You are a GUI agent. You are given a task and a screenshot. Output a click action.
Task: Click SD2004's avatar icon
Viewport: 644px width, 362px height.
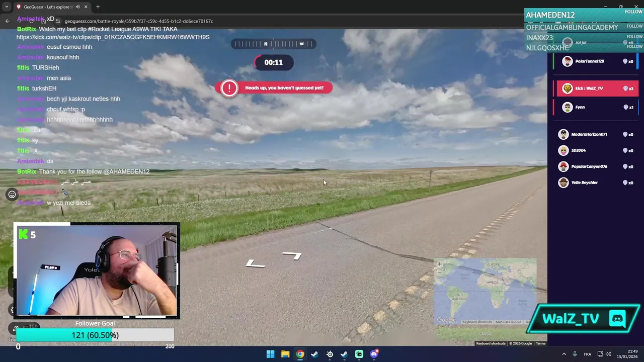pos(563,150)
